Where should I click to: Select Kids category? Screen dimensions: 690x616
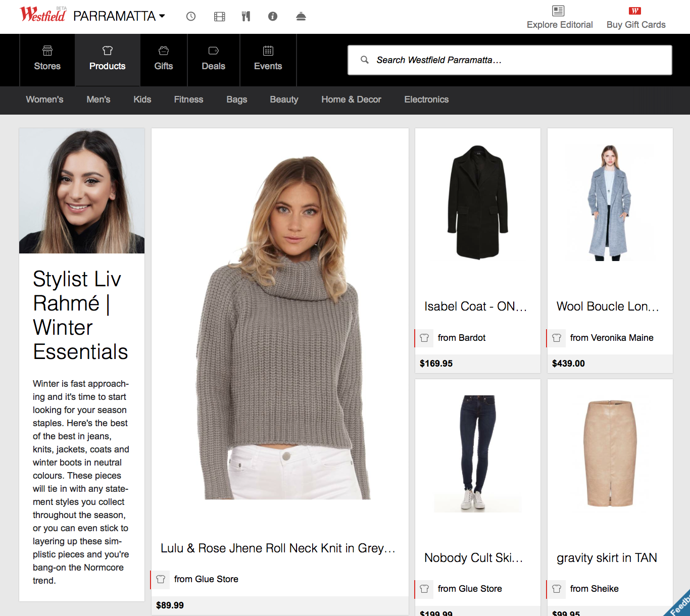click(x=142, y=99)
